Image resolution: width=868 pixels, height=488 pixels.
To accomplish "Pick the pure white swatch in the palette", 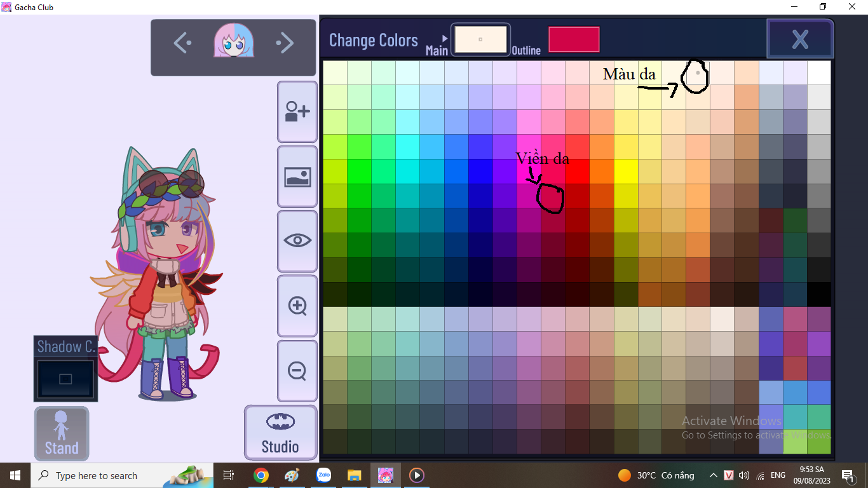I will (819, 72).
